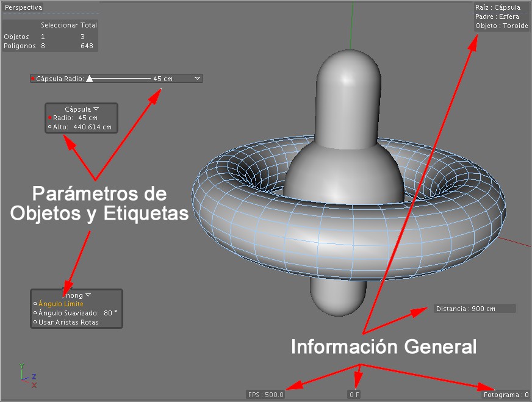Open the Cápsula.Radio slider dropdown arrow
The image size is (532, 402).
[x=197, y=78]
